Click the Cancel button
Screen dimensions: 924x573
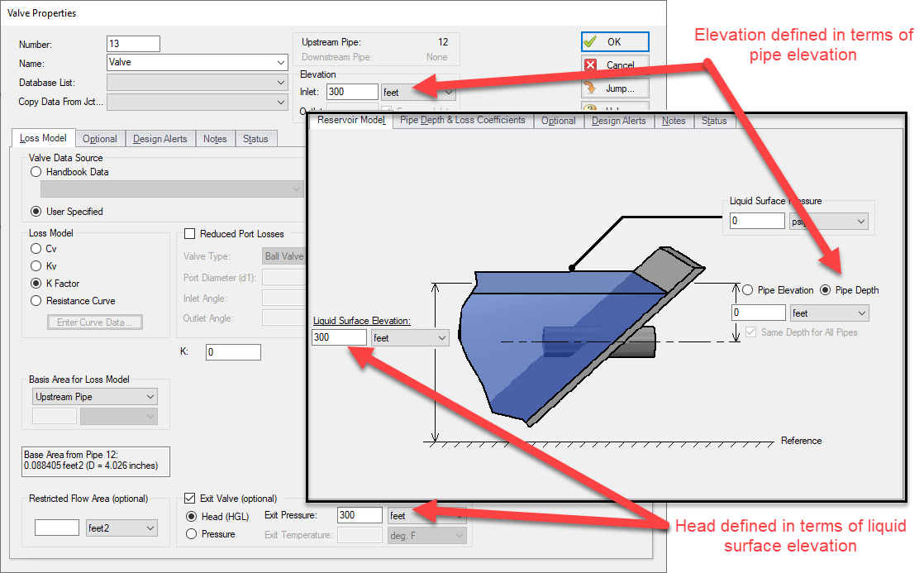[615, 64]
